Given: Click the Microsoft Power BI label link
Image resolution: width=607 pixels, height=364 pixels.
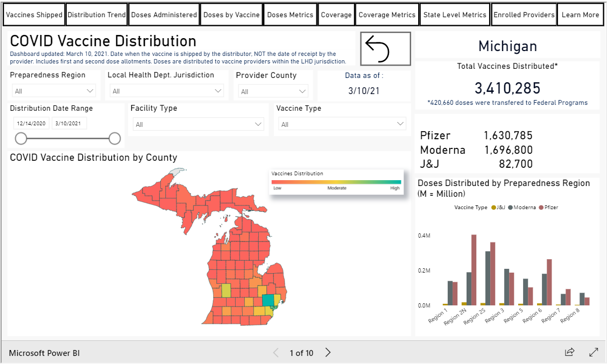Looking at the screenshot, I should point(44,353).
